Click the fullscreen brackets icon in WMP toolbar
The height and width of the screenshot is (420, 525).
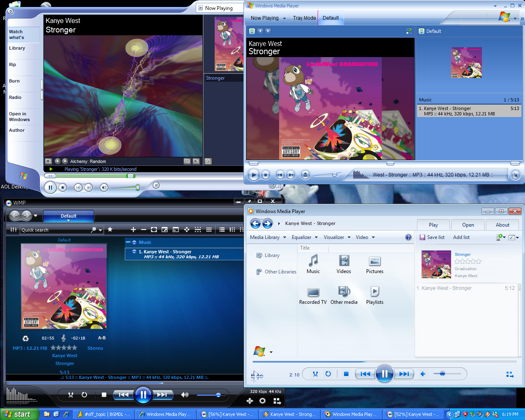click(154, 230)
